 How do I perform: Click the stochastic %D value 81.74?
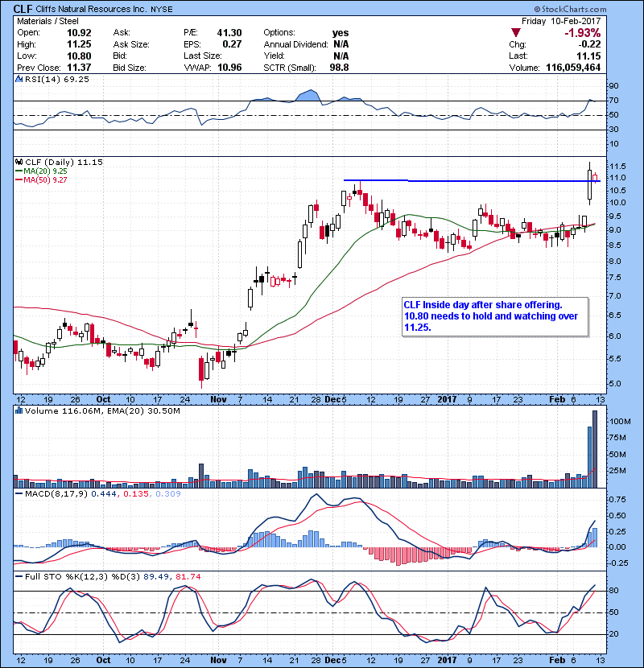tap(188, 576)
